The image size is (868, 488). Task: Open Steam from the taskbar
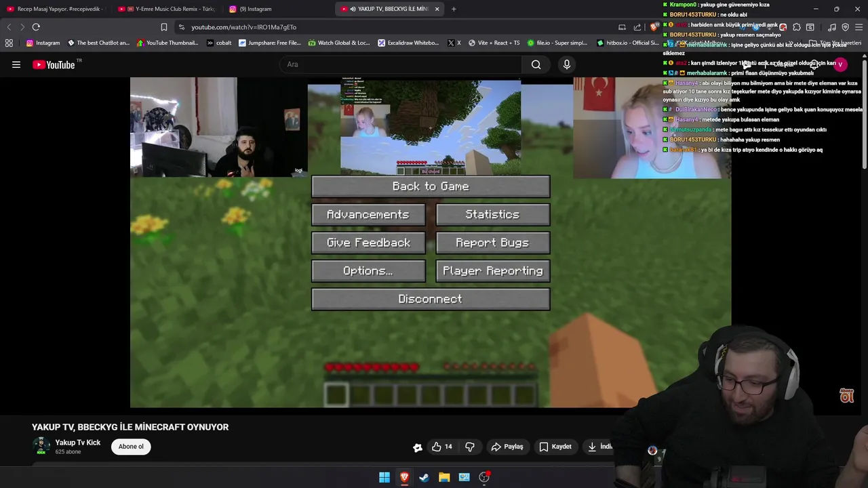tap(424, 477)
